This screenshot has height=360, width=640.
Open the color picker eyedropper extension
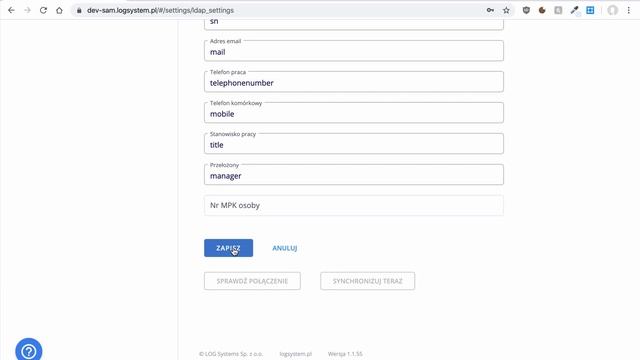point(574,10)
